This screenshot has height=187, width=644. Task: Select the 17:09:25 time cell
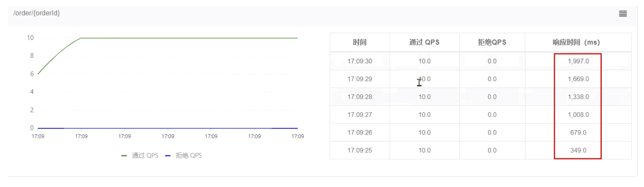(360, 150)
